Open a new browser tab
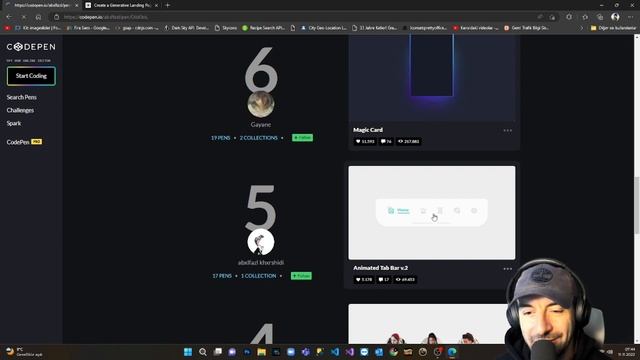Viewport: 640px width, 360px height. click(x=168, y=5)
